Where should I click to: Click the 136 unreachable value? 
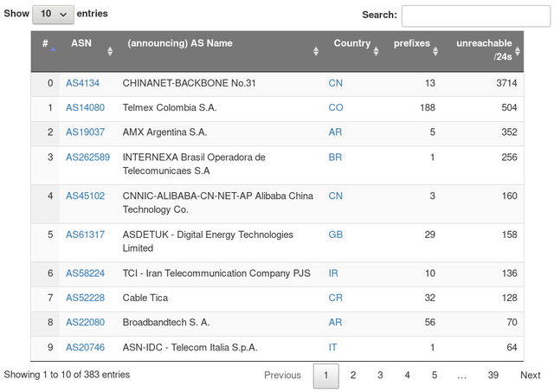pyautogui.click(x=509, y=273)
